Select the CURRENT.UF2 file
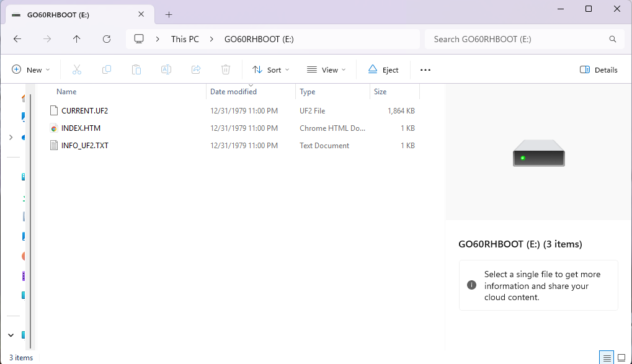632x364 pixels. (x=85, y=111)
